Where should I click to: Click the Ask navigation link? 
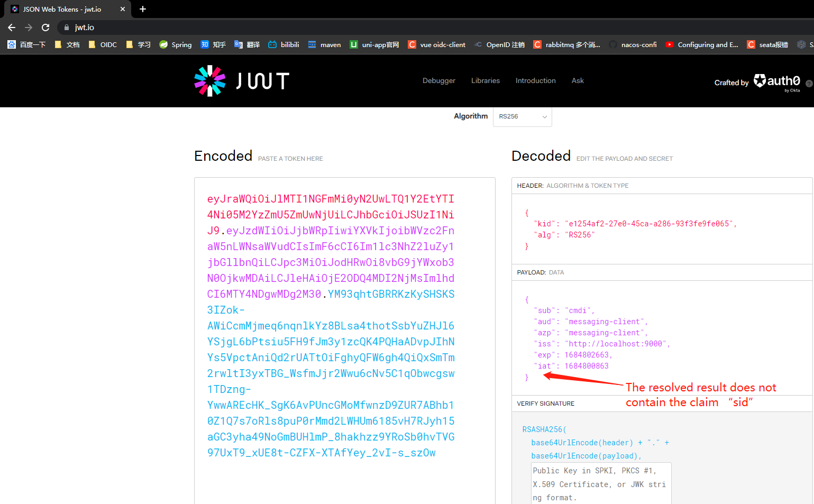pyautogui.click(x=578, y=80)
